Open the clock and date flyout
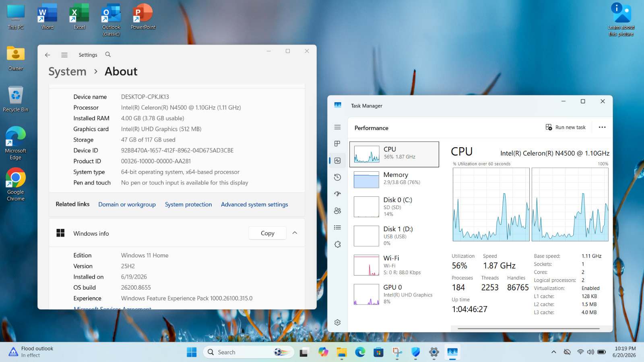644x362 pixels. point(625,352)
